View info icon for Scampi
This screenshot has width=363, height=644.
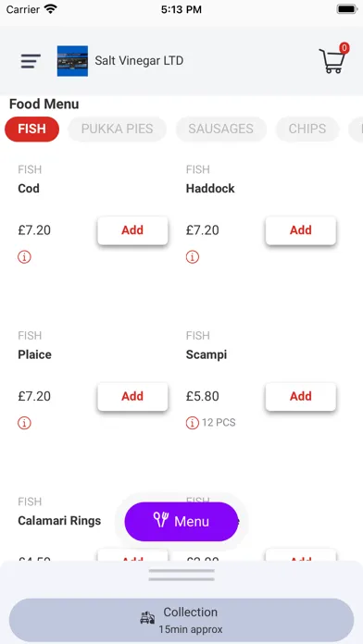193,423
